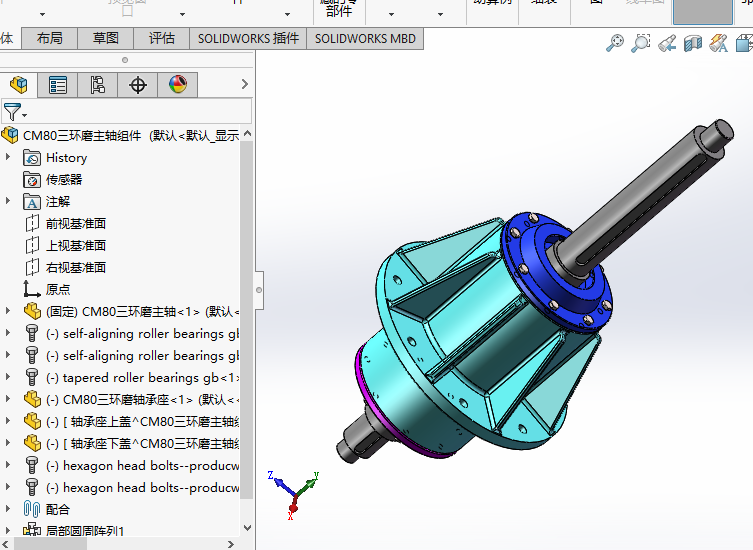The height and width of the screenshot is (550, 753).
Task: Open the filter funnel dropdown arrow
Action: point(24,115)
